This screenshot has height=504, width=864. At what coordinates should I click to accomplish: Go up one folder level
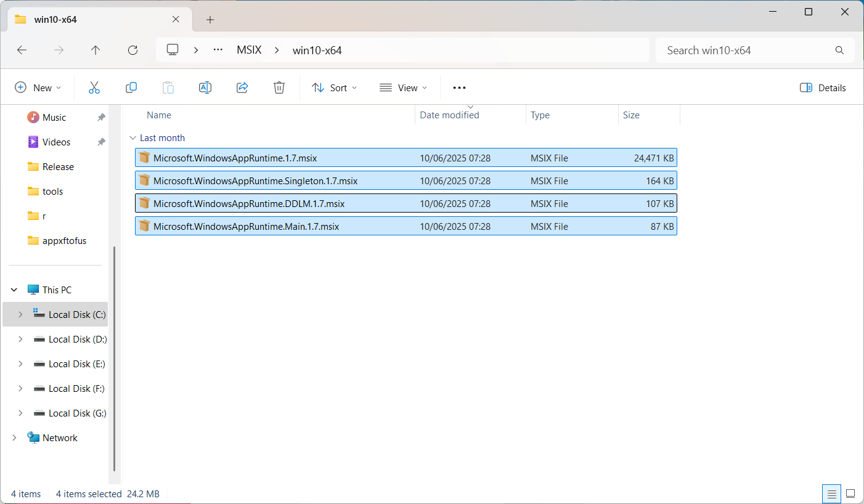96,51
